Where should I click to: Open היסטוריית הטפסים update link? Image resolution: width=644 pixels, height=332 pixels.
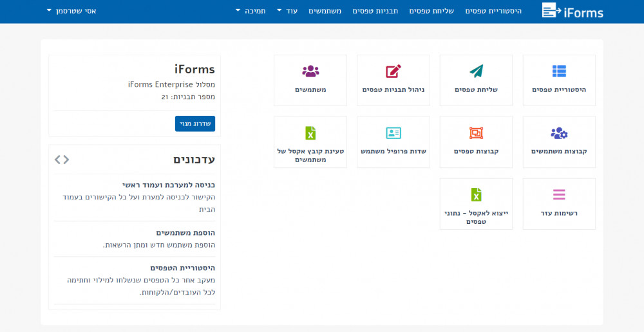click(183, 268)
